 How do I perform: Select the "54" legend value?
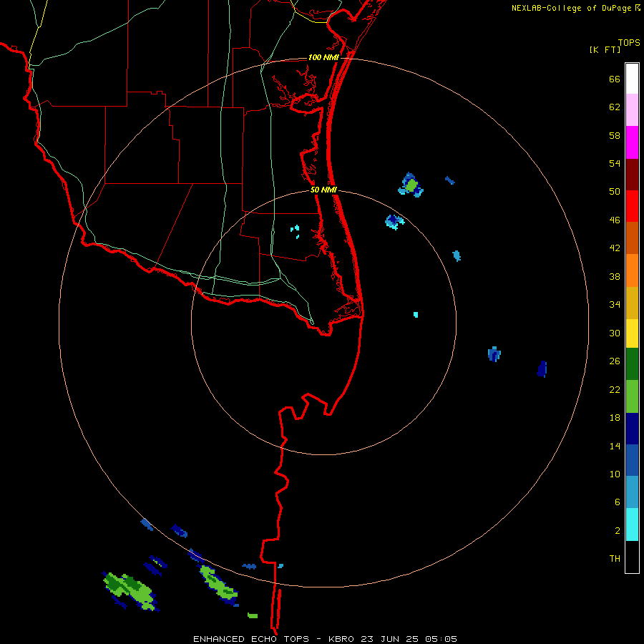[x=615, y=163]
